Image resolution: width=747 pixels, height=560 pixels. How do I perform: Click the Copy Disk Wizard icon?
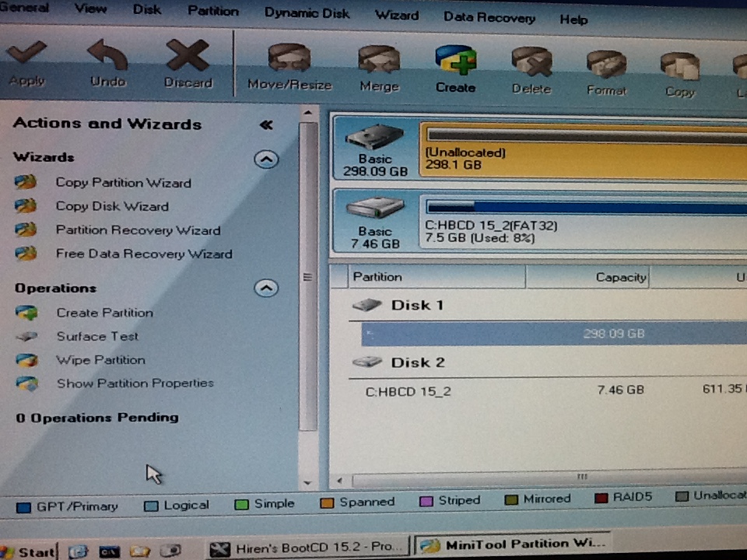[26, 205]
